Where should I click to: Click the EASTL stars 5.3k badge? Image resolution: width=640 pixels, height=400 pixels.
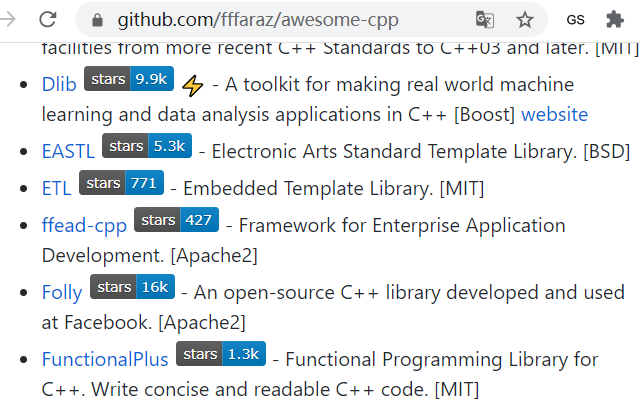point(147,145)
